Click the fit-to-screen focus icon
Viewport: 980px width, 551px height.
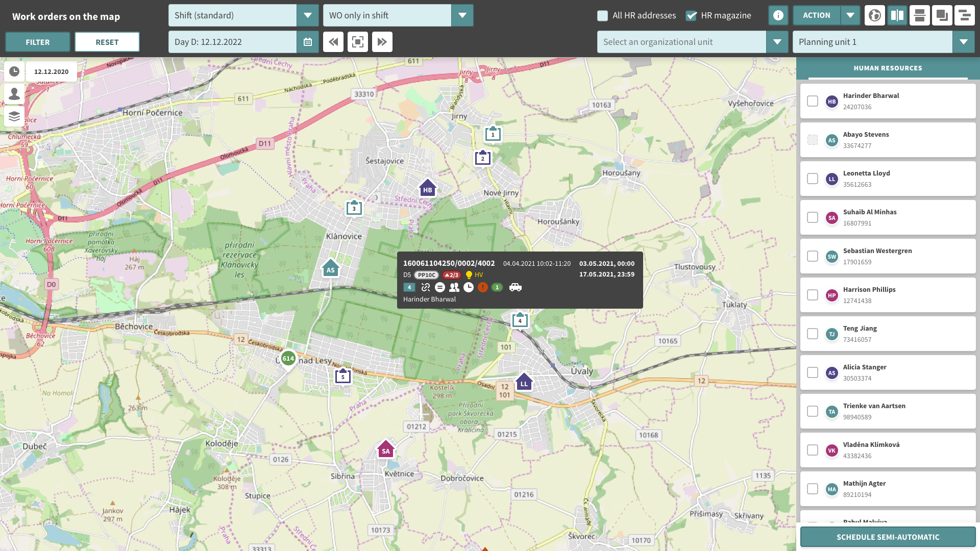[358, 42]
